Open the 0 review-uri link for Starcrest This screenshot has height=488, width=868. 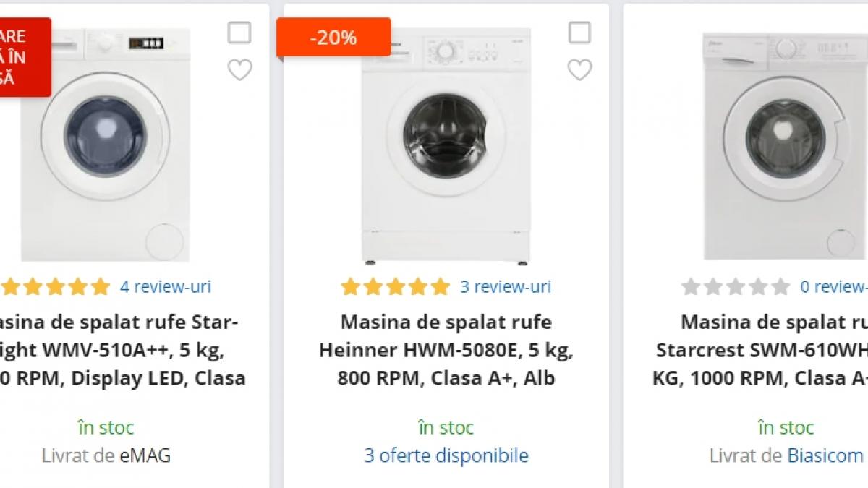click(833, 287)
